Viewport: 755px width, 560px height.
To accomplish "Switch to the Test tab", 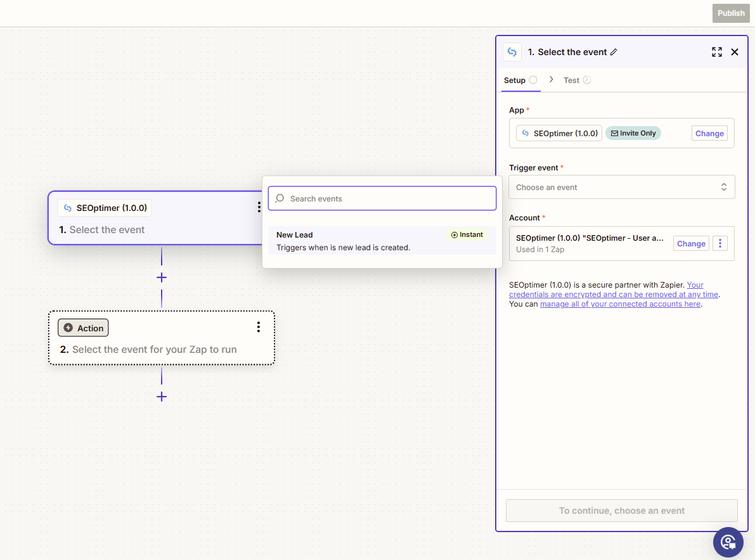I will tap(572, 80).
